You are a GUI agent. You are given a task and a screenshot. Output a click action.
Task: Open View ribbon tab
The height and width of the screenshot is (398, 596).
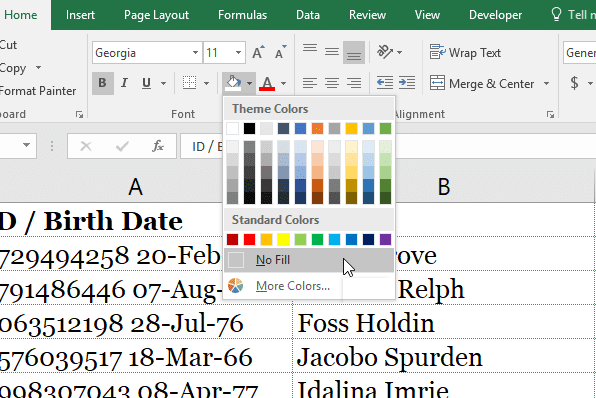coord(427,15)
